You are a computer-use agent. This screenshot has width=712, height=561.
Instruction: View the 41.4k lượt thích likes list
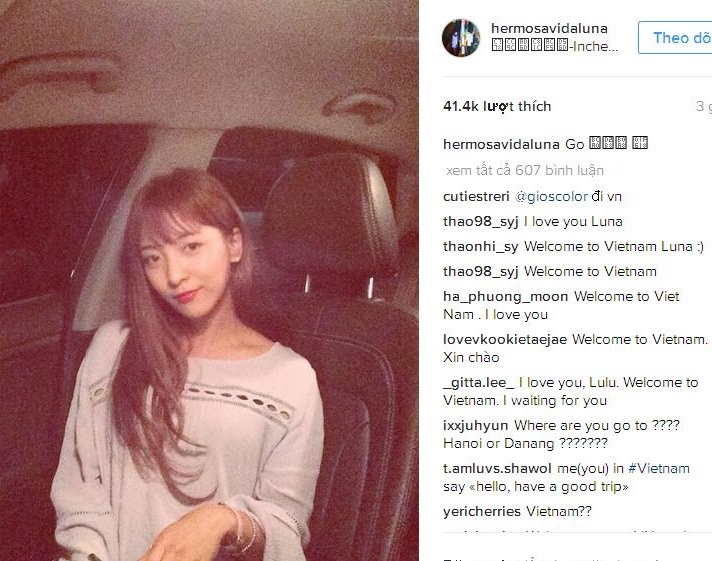pos(497,106)
